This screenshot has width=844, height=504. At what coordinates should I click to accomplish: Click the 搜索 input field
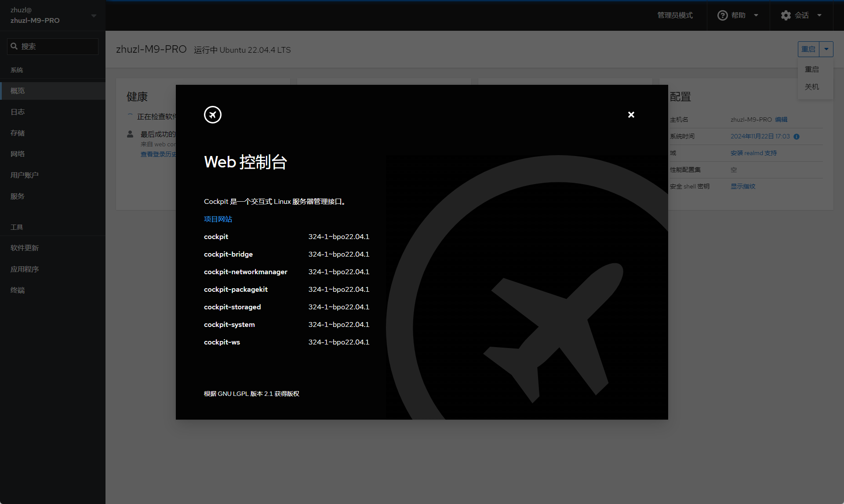(53, 46)
